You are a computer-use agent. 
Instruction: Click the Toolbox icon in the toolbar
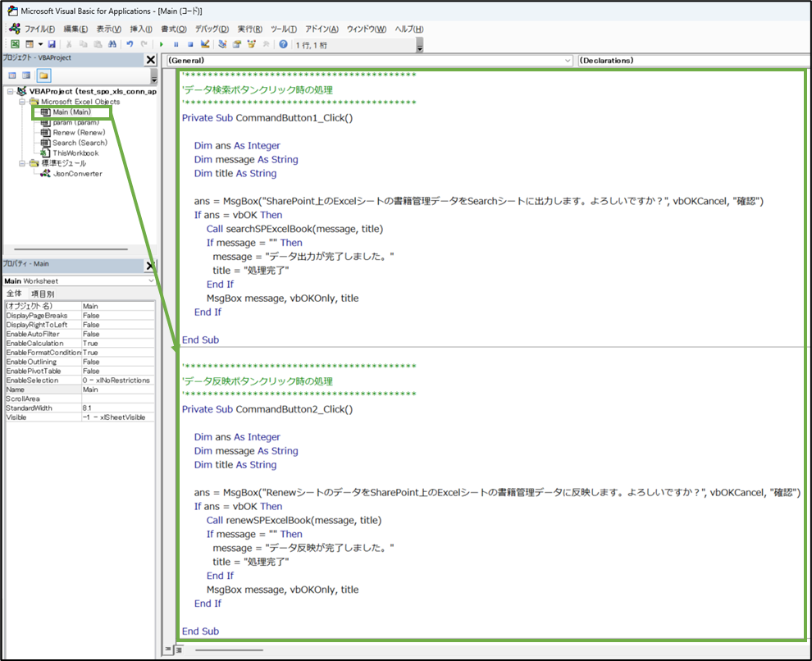267,44
